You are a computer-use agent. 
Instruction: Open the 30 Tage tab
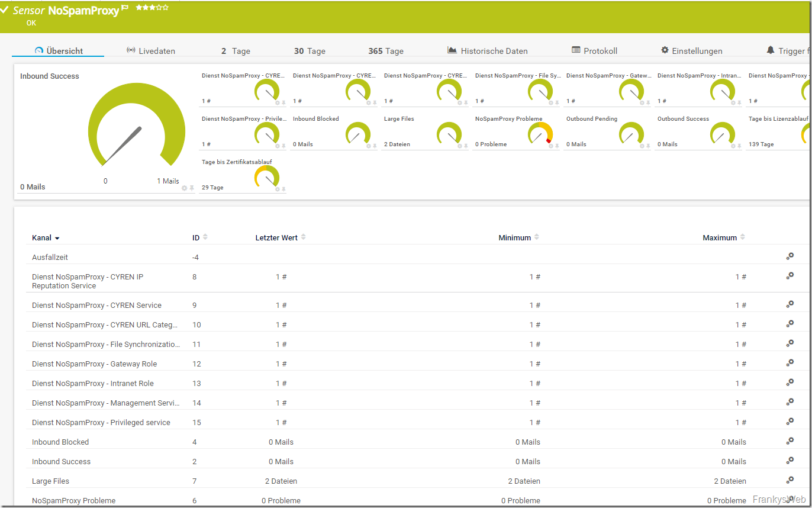[x=310, y=51]
